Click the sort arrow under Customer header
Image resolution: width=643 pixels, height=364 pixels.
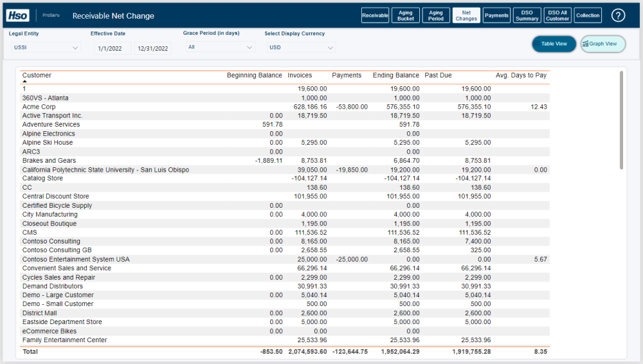(24, 82)
